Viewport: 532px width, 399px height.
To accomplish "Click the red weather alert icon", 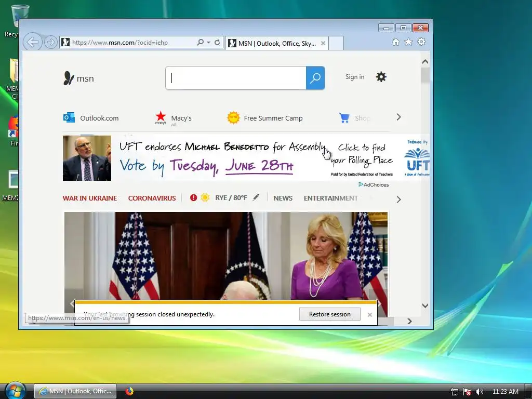I will click(193, 198).
